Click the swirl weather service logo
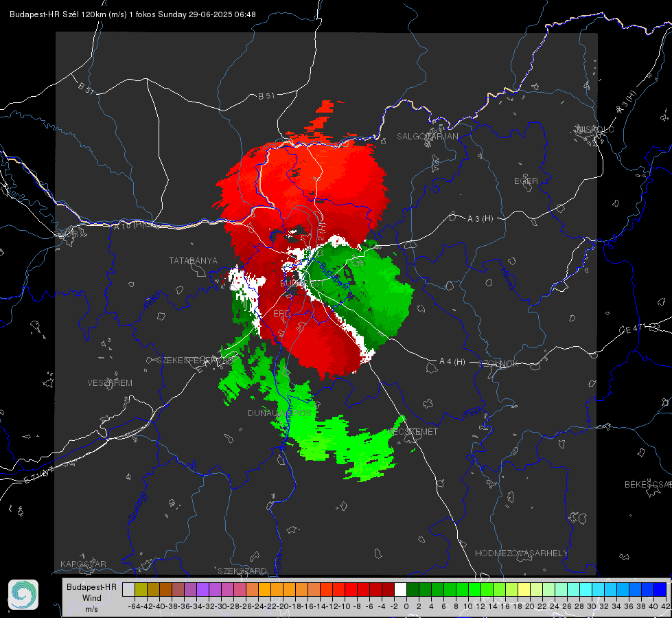 tap(23, 595)
